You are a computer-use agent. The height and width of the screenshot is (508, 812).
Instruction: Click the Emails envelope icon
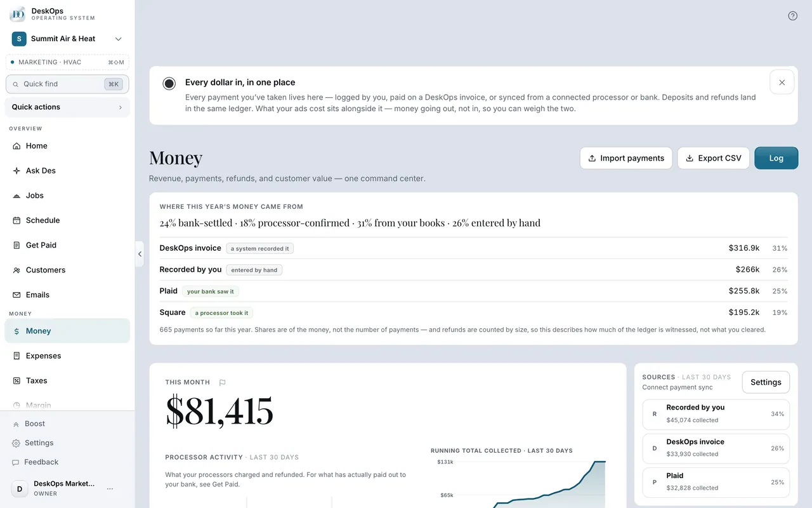tap(16, 295)
